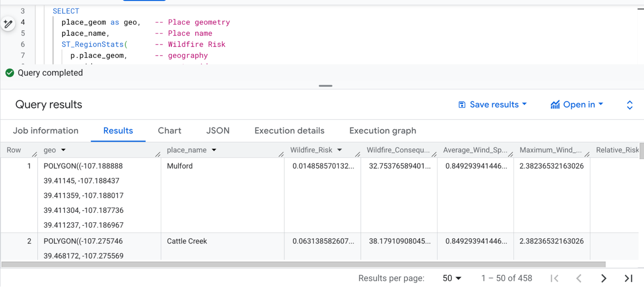Image resolution: width=644 pixels, height=287 pixels.
Task: Open Wildfire_Risk column menu arrow
Action: (340, 150)
